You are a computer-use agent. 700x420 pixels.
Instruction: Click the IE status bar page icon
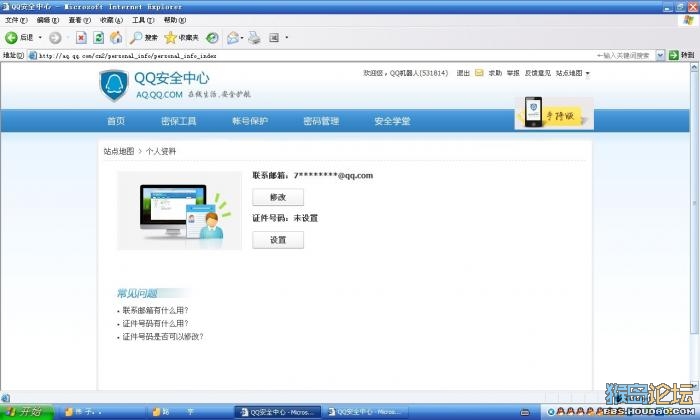click(x=5, y=398)
